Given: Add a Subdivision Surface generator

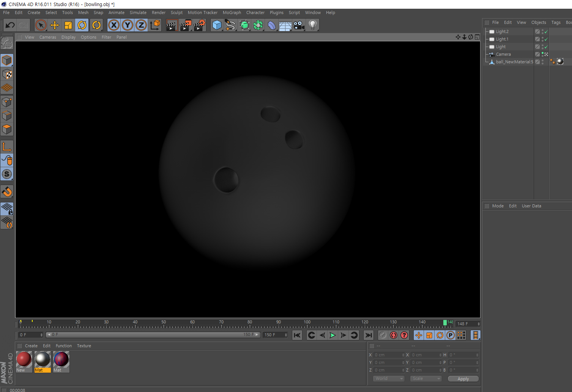Looking at the screenshot, I should pos(244,25).
